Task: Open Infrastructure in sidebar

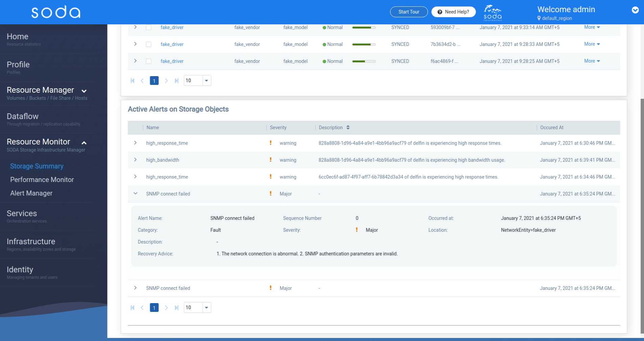Action: click(x=31, y=242)
